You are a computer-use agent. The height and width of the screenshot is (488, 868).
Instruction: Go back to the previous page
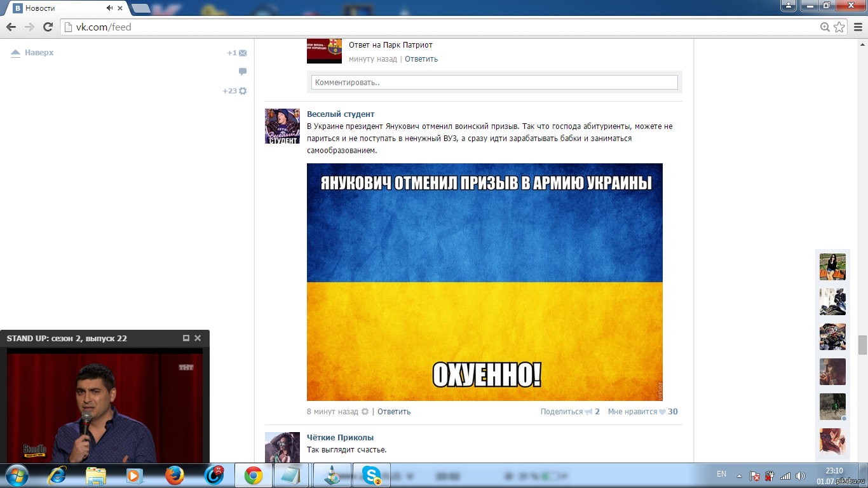coord(11,27)
